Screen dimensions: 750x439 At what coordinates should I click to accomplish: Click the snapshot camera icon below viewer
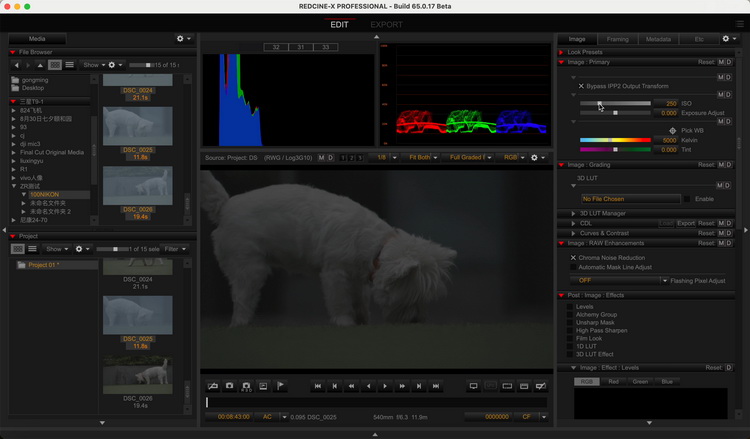pos(230,385)
